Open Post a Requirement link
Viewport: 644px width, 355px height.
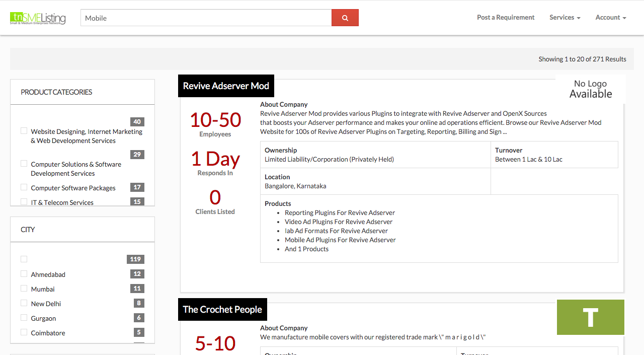click(506, 17)
